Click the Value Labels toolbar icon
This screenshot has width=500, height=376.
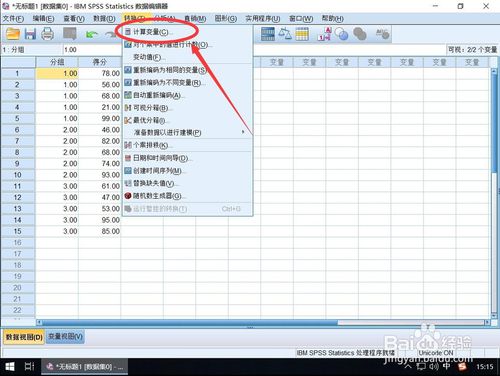[324, 34]
